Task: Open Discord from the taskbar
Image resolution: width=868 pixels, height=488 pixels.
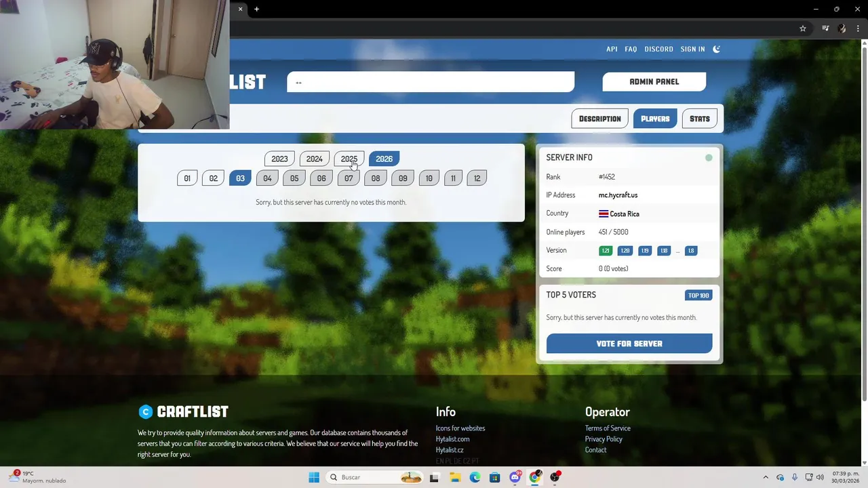Action: [x=515, y=477]
